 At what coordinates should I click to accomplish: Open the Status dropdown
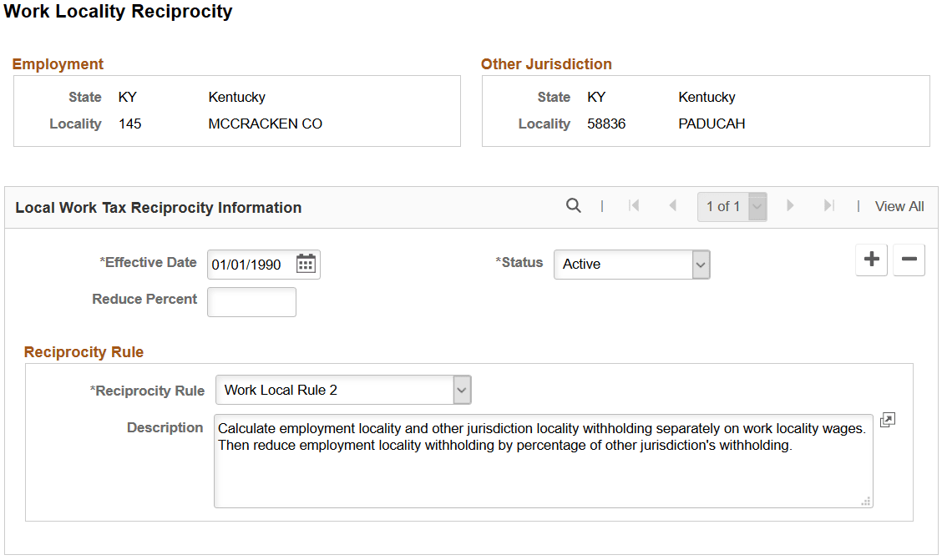[x=701, y=265]
